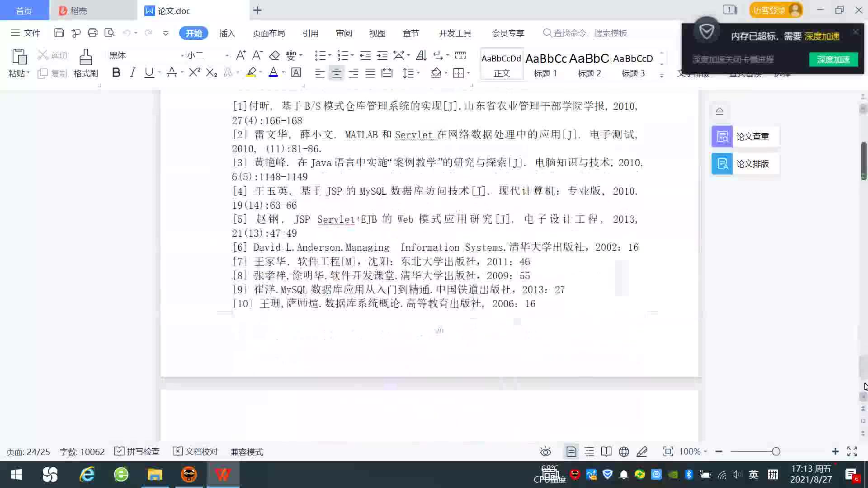Click the superscript X² icon

click(x=194, y=73)
